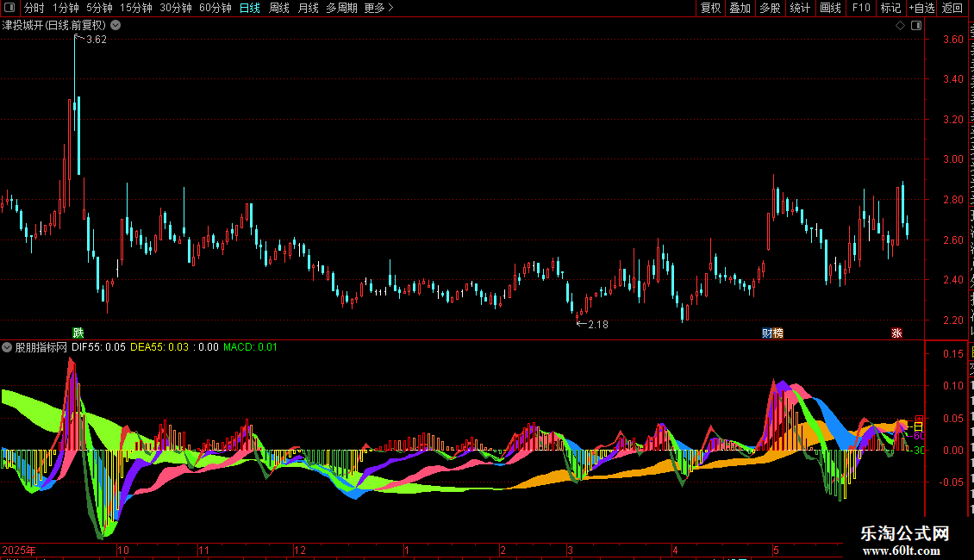
Task: Select the 15分钟 period tab
Action: click(x=136, y=8)
